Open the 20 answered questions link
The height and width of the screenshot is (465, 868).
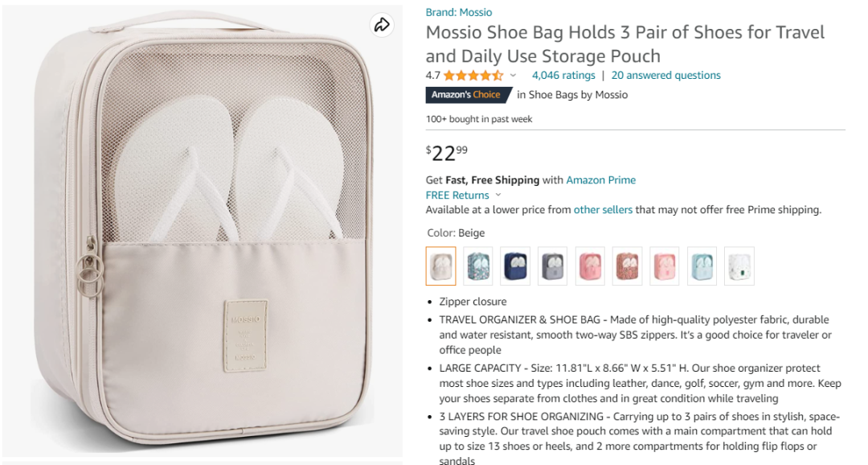[x=665, y=76]
